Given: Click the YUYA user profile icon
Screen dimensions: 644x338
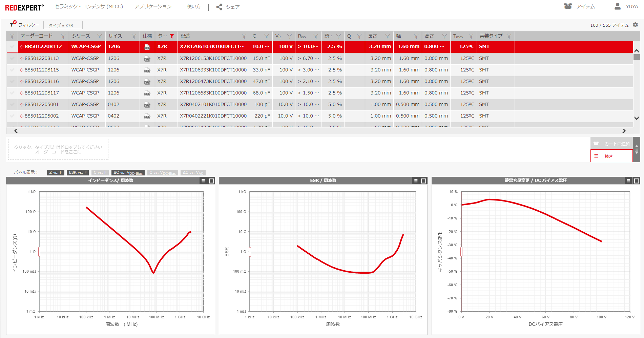Looking at the screenshot, I should click(x=618, y=6).
